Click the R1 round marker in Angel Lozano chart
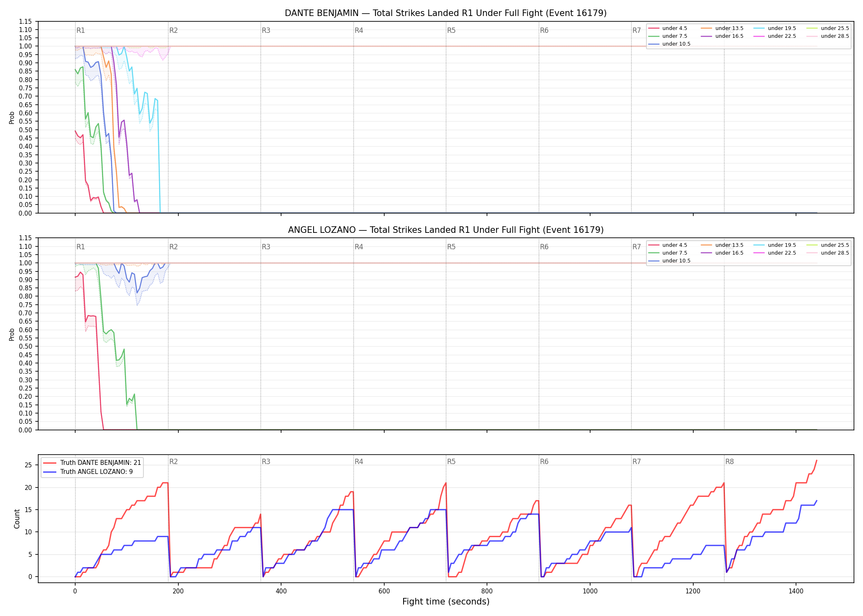The height and width of the screenshot is (616, 863). [81, 247]
